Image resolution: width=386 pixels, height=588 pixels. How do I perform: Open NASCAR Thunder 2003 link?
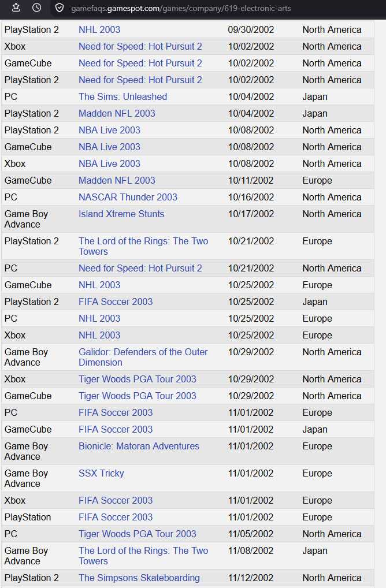pos(128,197)
